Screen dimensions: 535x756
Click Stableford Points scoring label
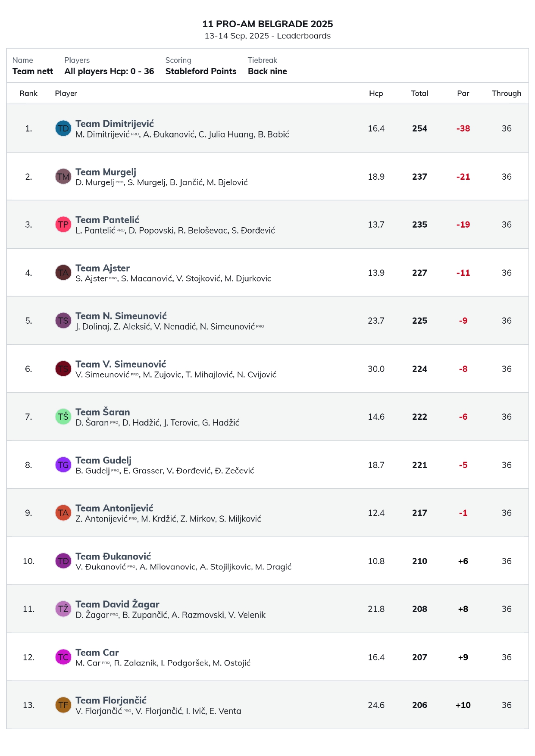tap(201, 72)
